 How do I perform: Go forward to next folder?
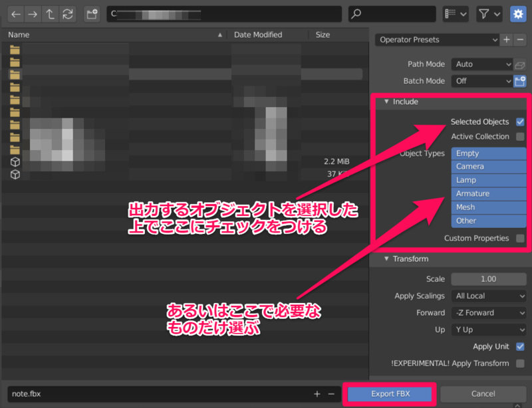(x=33, y=14)
